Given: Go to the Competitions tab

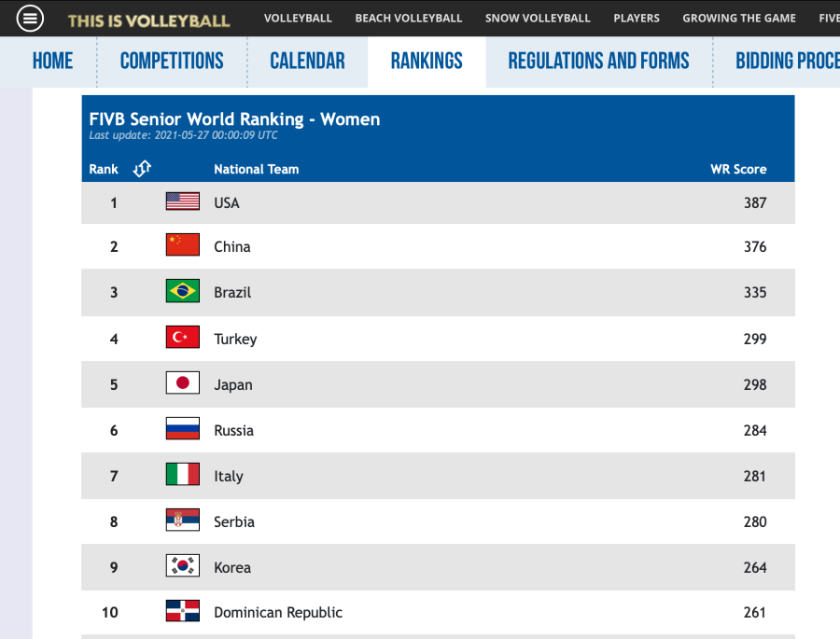Looking at the screenshot, I should click(x=172, y=62).
